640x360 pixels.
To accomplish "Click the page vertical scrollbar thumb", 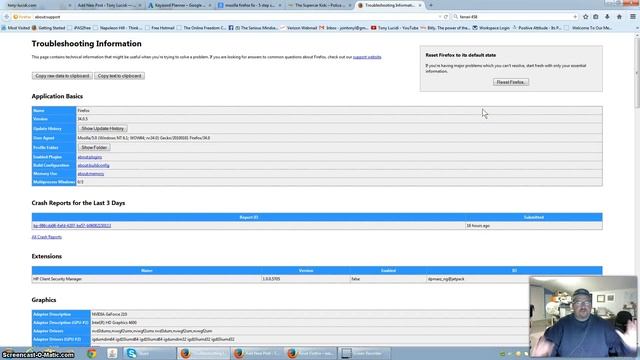I will [637, 73].
